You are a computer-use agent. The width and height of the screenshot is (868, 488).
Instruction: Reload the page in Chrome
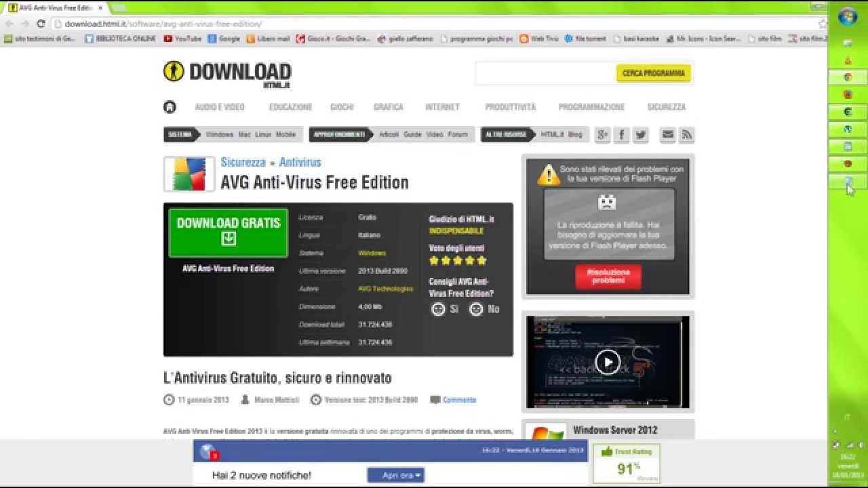click(x=41, y=23)
